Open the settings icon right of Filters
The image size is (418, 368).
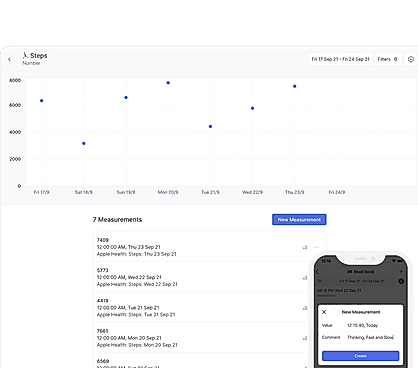pos(411,59)
